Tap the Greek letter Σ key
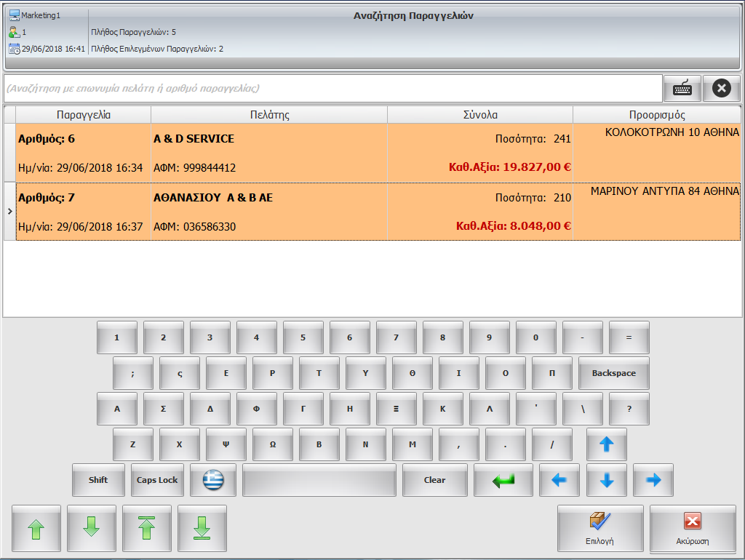745x560 pixels. 164,409
